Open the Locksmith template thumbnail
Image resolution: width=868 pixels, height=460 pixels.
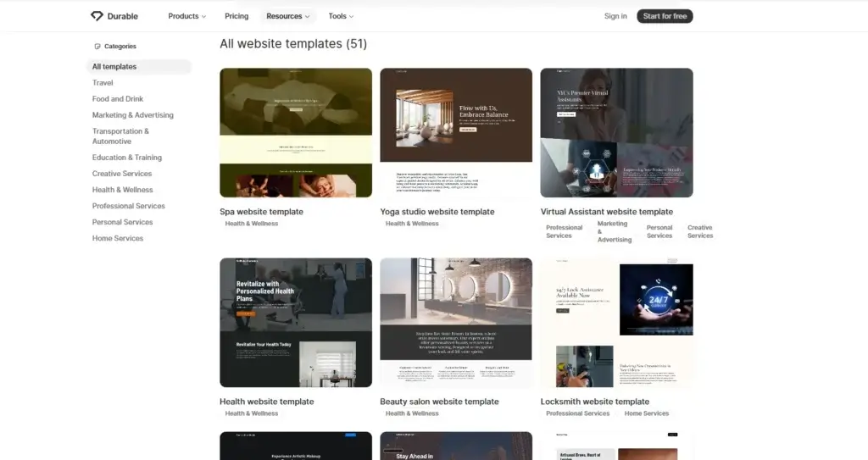pyautogui.click(x=617, y=323)
